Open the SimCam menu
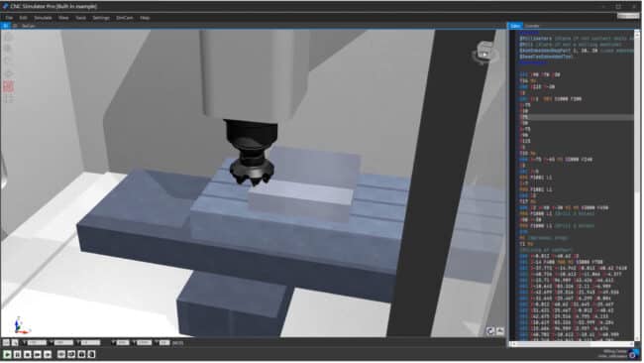 [x=125, y=18]
